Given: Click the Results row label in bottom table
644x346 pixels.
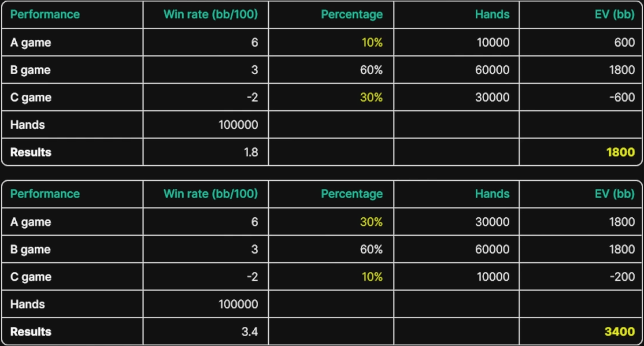Looking at the screenshot, I should [x=31, y=332].
